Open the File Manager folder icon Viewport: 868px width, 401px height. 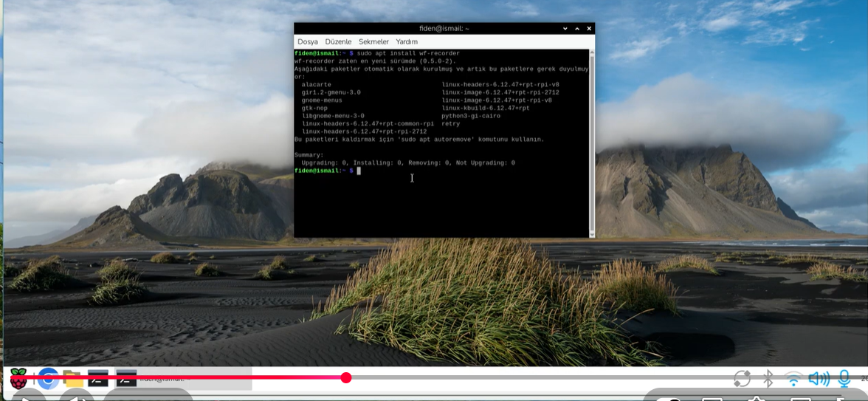coord(72,380)
